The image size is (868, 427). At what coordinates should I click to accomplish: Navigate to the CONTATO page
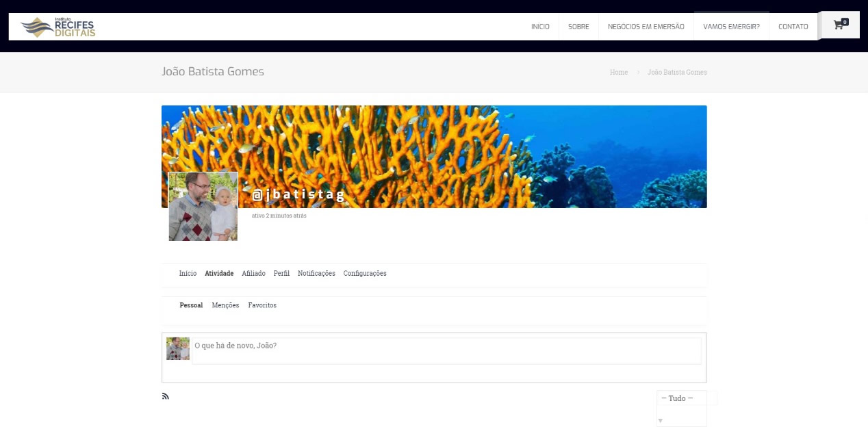793,27
